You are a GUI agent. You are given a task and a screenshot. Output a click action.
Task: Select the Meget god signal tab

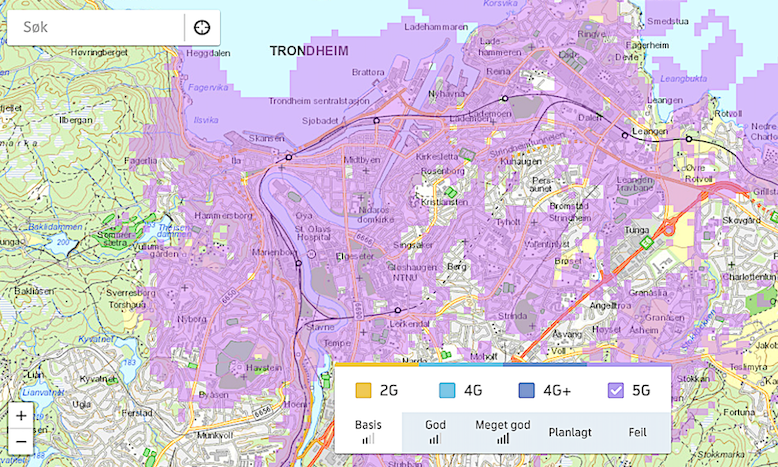[x=503, y=431]
